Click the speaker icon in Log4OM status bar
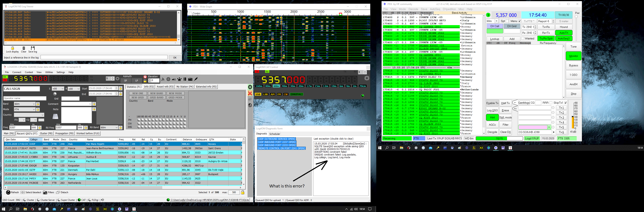This screenshot has height=212, width=644. pos(102,200)
